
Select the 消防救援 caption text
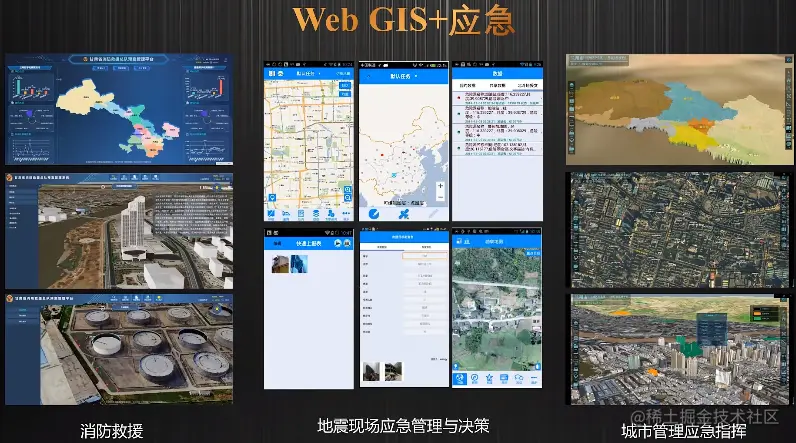coord(112,431)
